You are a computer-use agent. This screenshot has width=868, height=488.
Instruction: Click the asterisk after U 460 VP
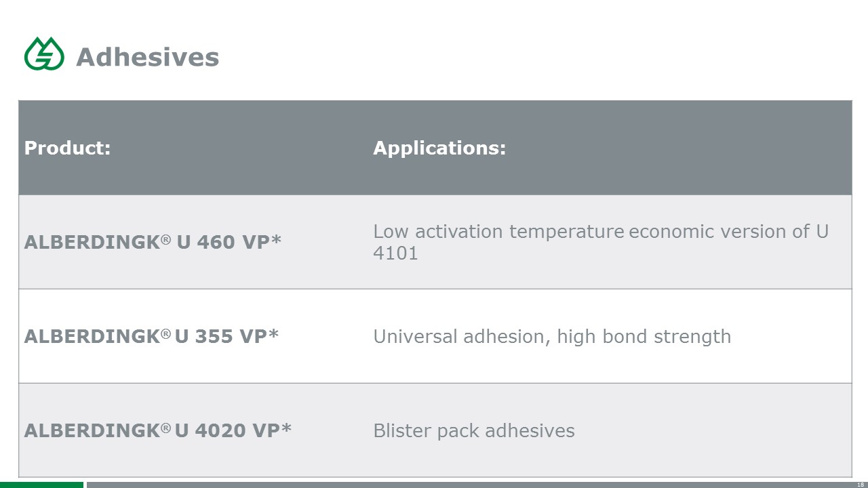click(x=276, y=239)
